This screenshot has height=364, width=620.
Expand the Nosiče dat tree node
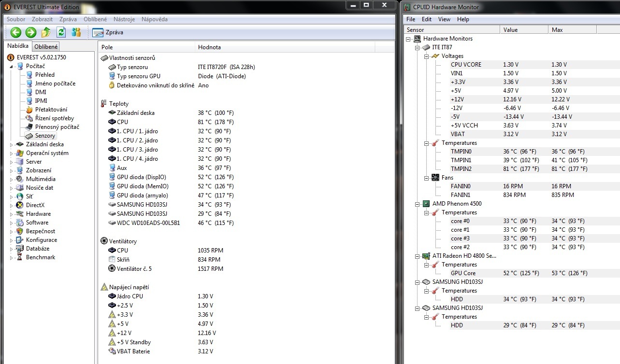(12, 188)
